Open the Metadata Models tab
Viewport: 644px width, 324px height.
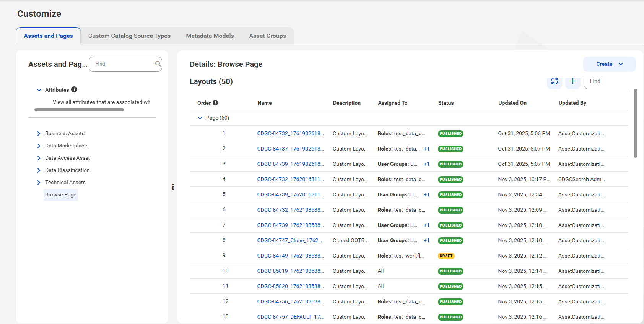210,36
